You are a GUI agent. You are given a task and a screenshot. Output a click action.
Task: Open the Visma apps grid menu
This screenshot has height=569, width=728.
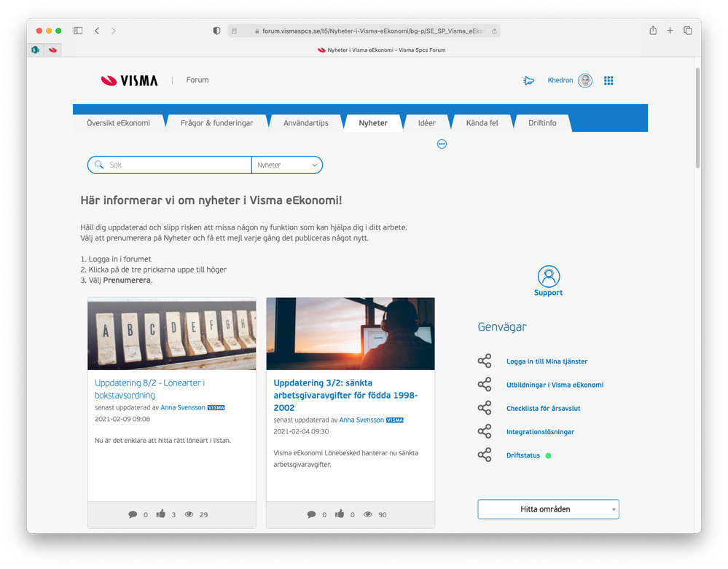[x=608, y=81]
